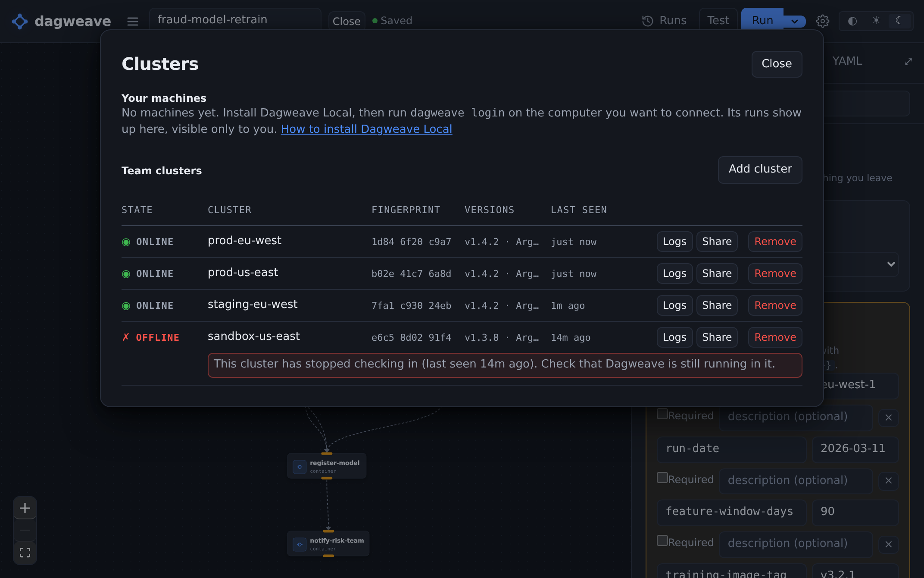Zoom out on the canvas

click(25, 531)
